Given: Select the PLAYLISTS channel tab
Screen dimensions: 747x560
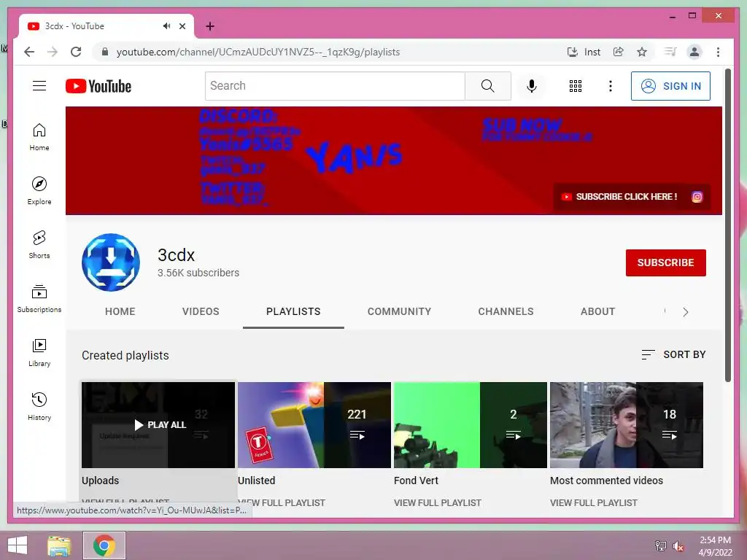Looking at the screenshot, I should pyautogui.click(x=293, y=311).
